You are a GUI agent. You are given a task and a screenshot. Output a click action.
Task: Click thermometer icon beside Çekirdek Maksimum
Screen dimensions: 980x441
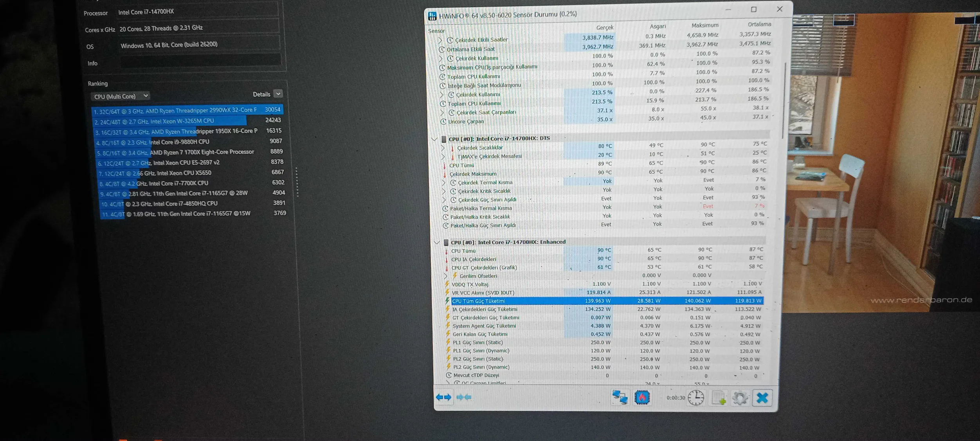(445, 174)
